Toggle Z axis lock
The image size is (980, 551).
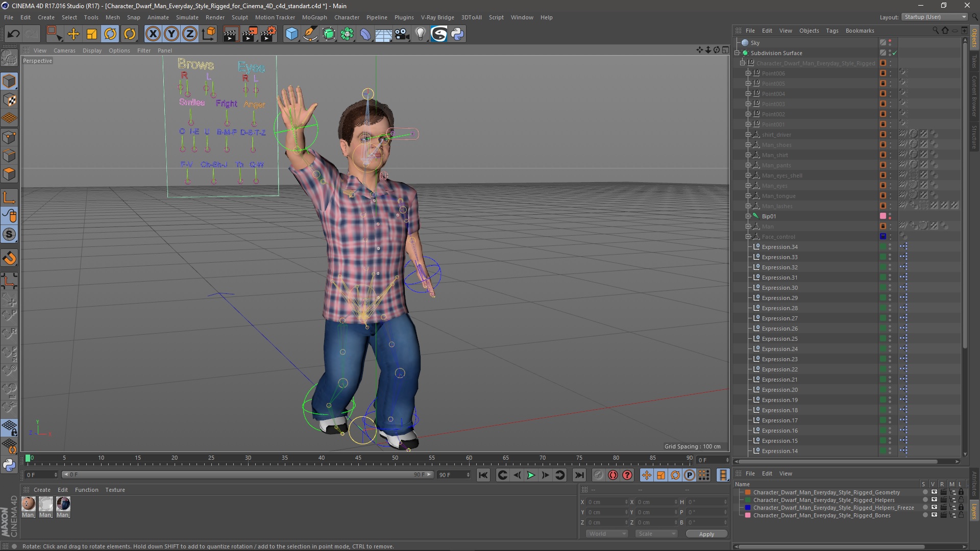point(190,34)
